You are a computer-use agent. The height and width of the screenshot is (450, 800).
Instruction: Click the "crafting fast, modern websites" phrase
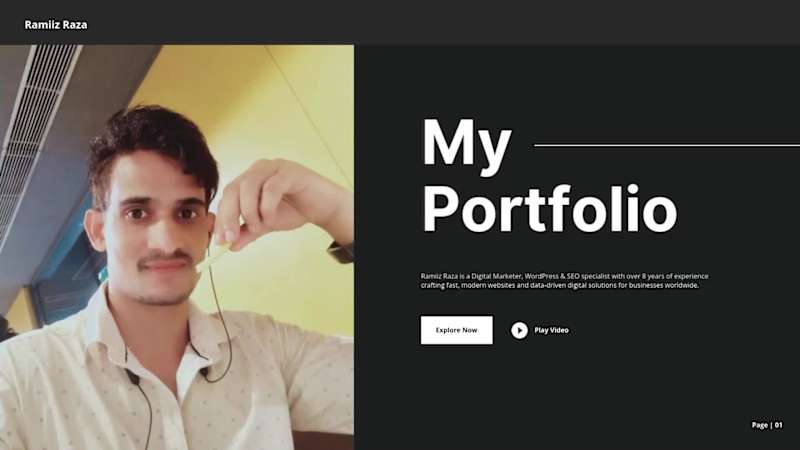467,285
